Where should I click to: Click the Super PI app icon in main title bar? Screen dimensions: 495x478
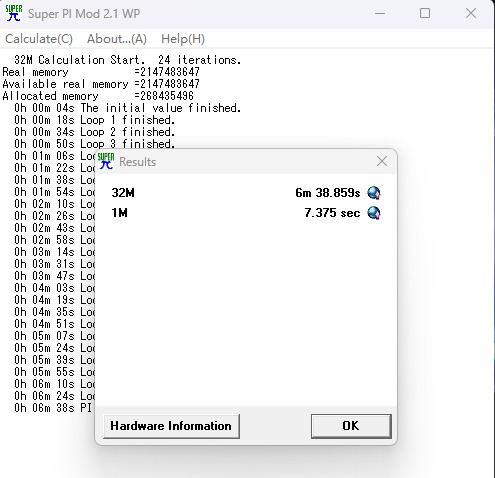pyautogui.click(x=14, y=13)
